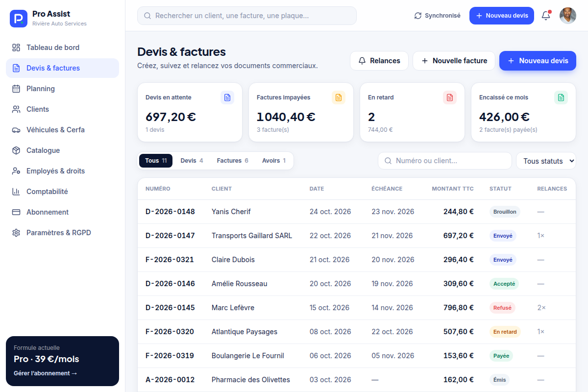Image resolution: width=588 pixels, height=392 pixels.
Task: Click the 2× relances count for Marc Lefèvre
Action: (x=541, y=308)
